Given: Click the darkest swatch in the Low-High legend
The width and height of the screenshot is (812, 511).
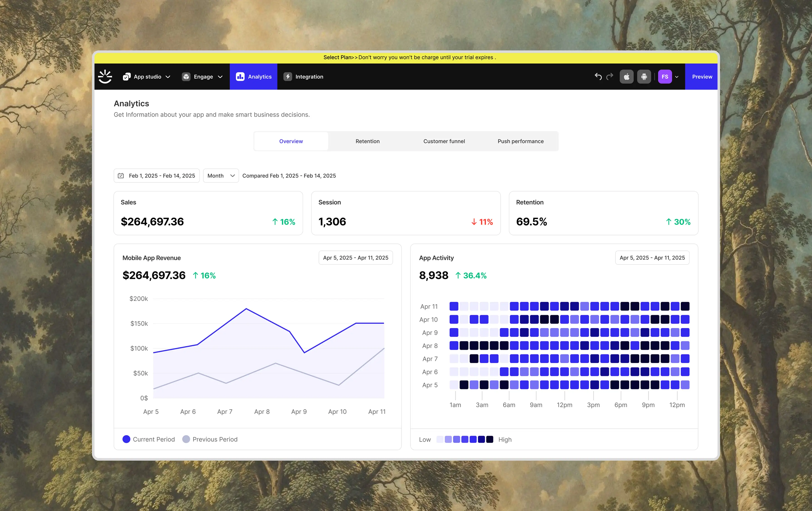Looking at the screenshot, I should pyautogui.click(x=490, y=439).
